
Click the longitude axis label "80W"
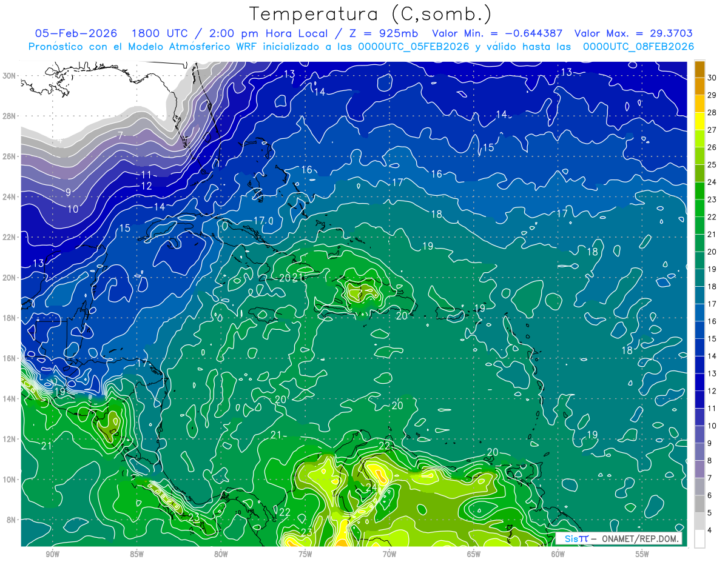pyautogui.click(x=221, y=554)
